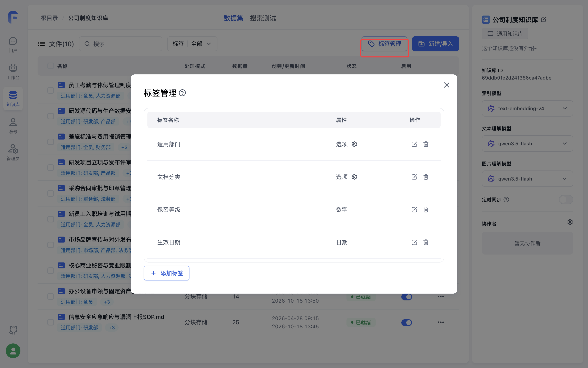Close the 标签管理 dialog

(x=447, y=85)
